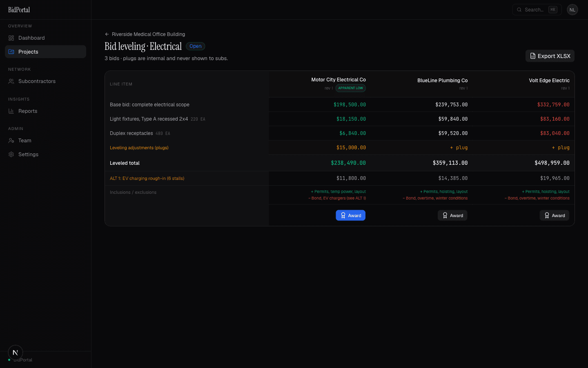The height and width of the screenshot is (368, 588).
Task: Open the Subcontractors people icon
Action: (11, 81)
